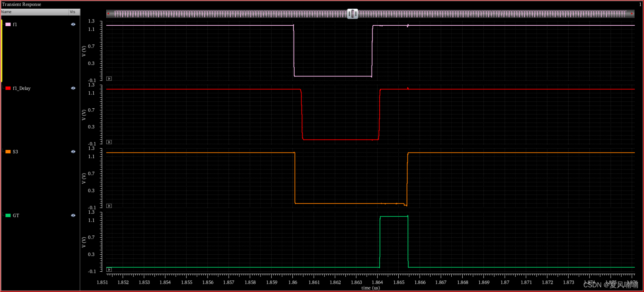
Task: Click the orange S3 color swatch
Action: click(8, 151)
